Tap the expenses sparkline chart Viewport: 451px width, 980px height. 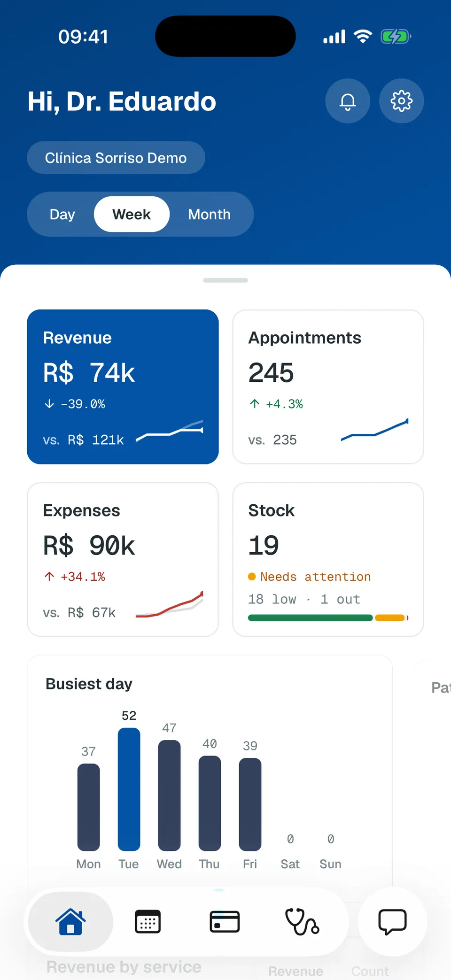point(170,604)
